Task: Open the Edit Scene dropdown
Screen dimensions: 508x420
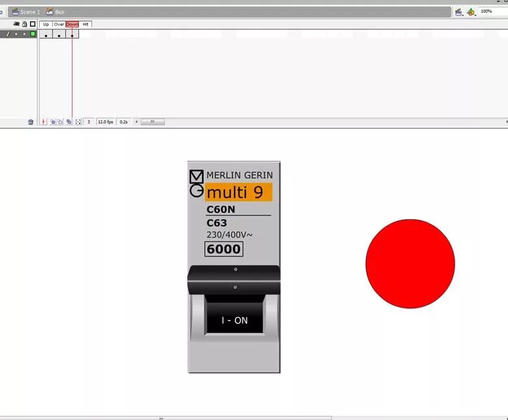Action: pyautogui.click(x=459, y=12)
